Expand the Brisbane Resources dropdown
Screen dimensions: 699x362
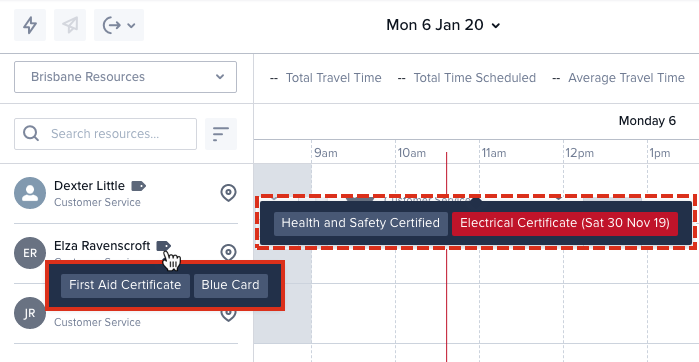click(125, 77)
